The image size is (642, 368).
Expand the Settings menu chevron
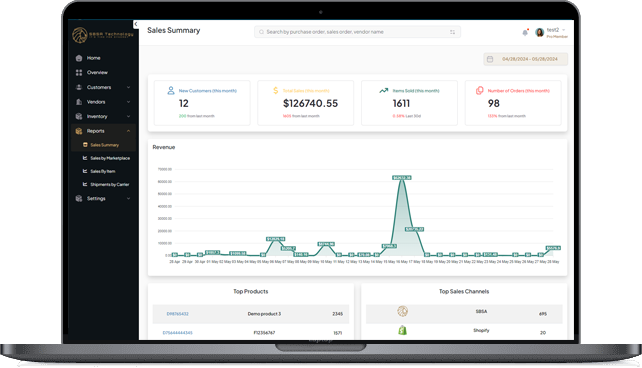click(129, 199)
